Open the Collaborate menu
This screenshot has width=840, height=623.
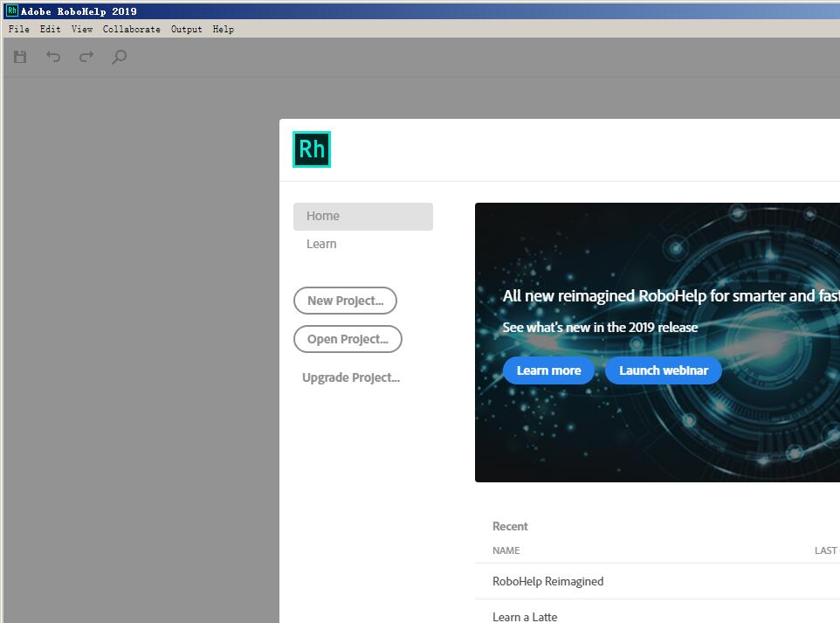pyautogui.click(x=132, y=29)
